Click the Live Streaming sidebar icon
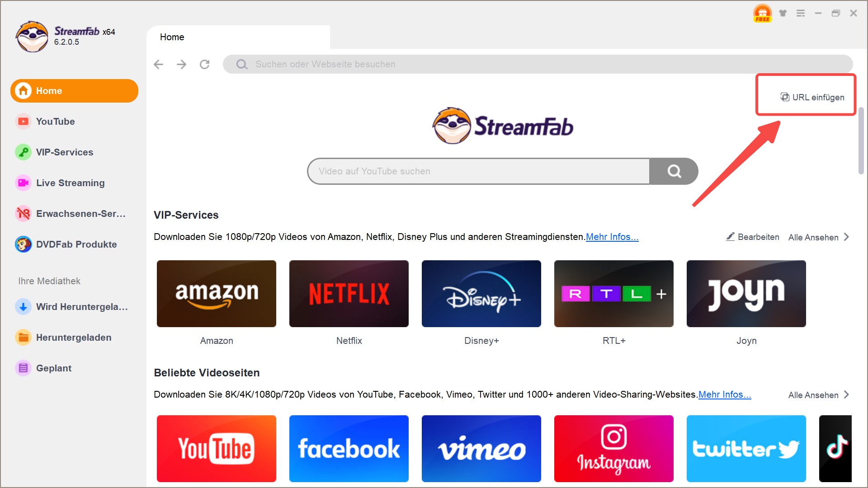The image size is (868, 488). pyautogui.click(x=22, y=183)
